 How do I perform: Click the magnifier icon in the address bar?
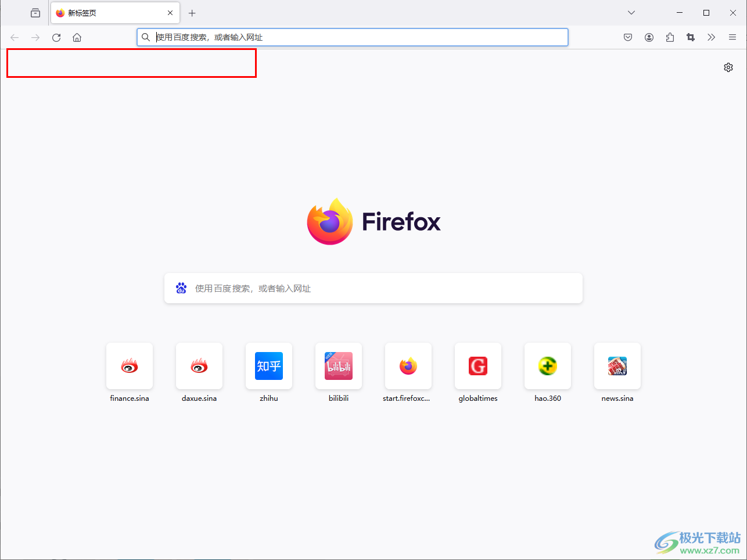click(x=146, y=37)
